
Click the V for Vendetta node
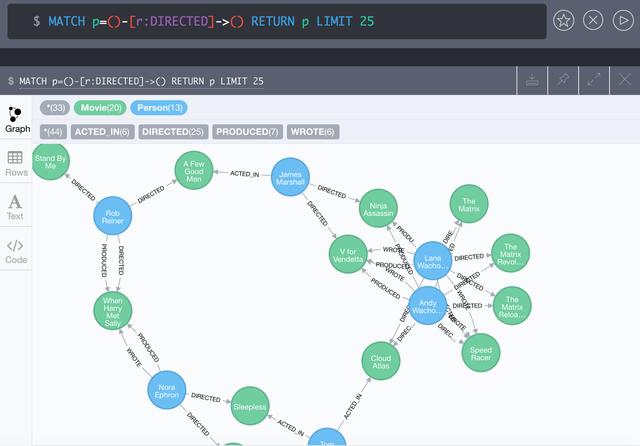point(348,254)
